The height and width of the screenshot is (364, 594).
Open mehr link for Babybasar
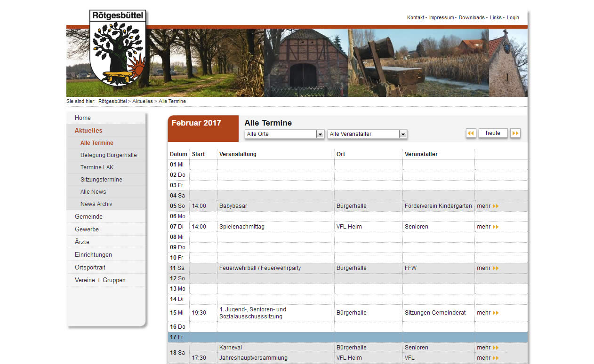pyautogui.click(x=488, y=206)
